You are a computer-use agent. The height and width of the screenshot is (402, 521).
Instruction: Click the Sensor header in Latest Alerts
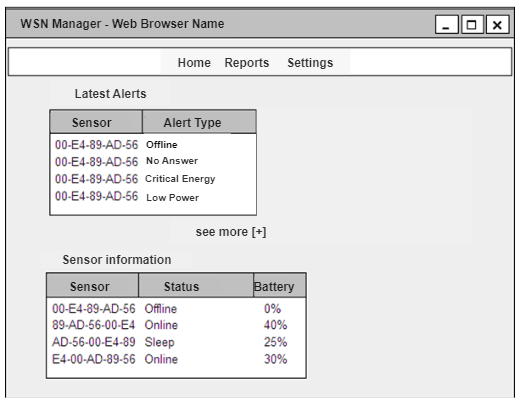click(96, 122)
